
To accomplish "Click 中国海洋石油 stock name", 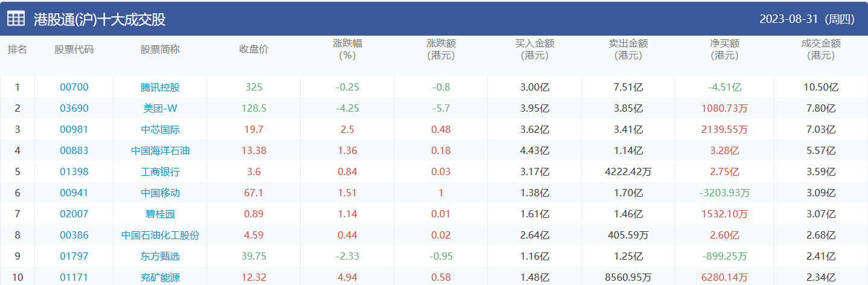I will pyautogui.click(x=160, y=150).
